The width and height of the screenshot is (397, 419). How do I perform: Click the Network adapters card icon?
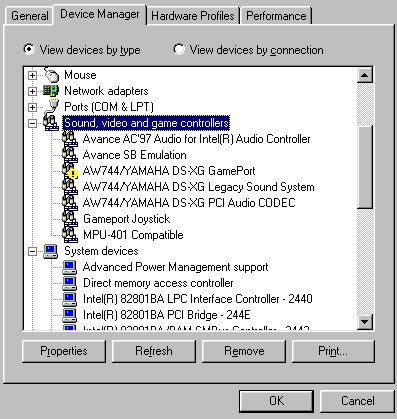[x=51, y=91]
